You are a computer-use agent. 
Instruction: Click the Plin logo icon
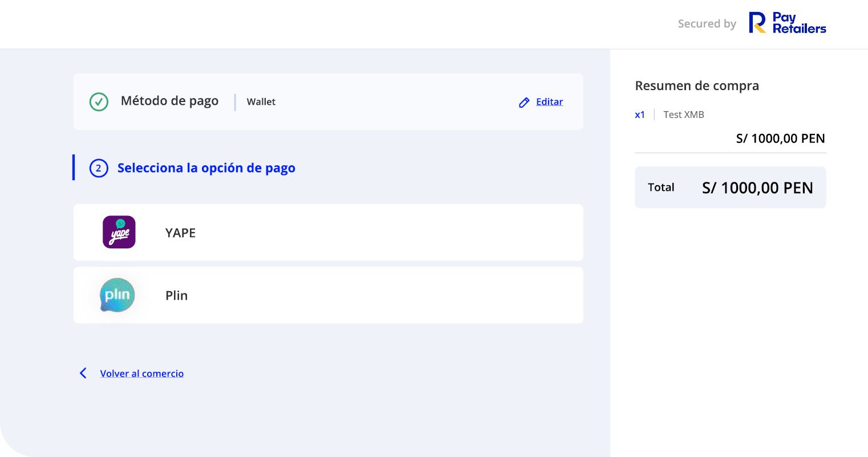tap(117, 295)
